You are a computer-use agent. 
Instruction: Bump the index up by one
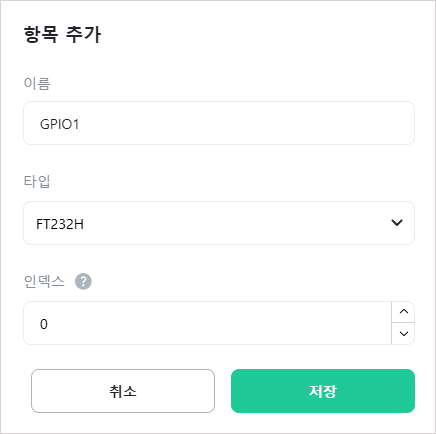(x=403, y=312)
